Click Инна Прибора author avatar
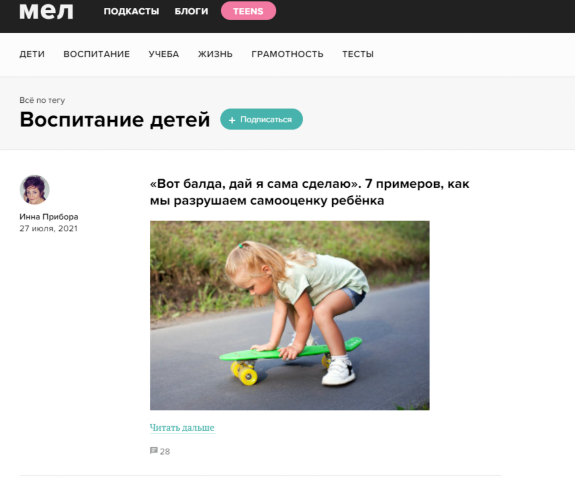 click(34, 190)
